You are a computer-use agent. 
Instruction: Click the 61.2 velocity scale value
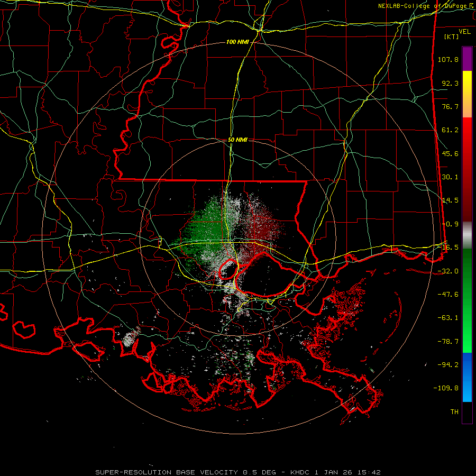coord(450,130)
